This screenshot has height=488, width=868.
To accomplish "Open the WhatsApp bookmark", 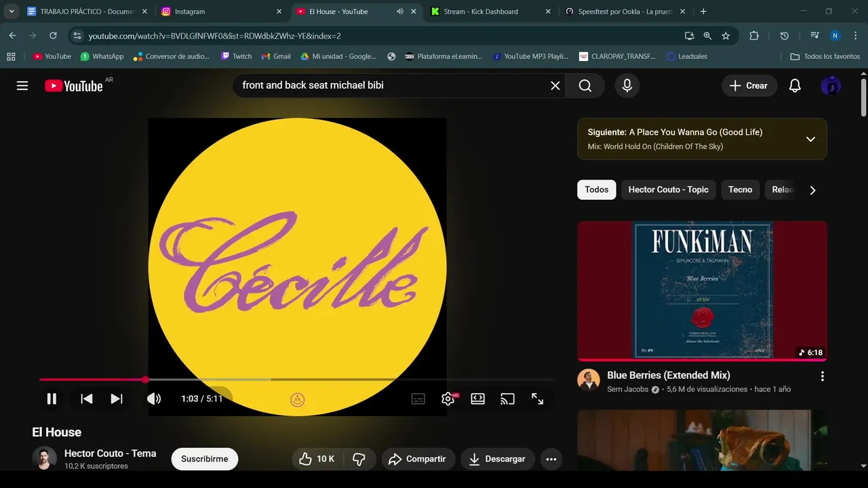I will (x=102, y=56).
